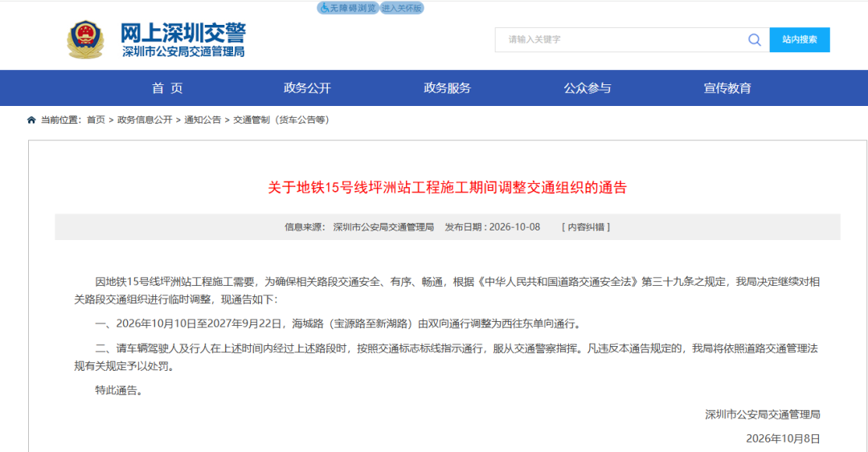The width and height of the screenshot is (868, 452).
Task: Open the 首页 navigation tab
Action: point(167,88)
